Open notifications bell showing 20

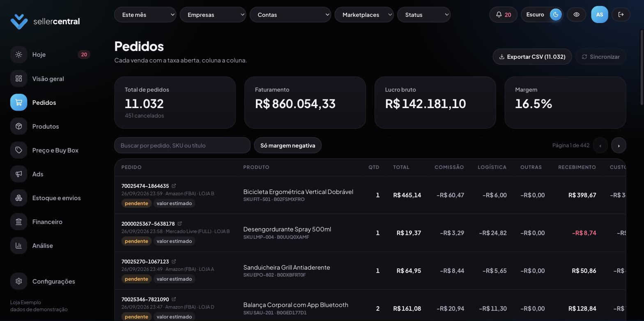coord(503,15)
